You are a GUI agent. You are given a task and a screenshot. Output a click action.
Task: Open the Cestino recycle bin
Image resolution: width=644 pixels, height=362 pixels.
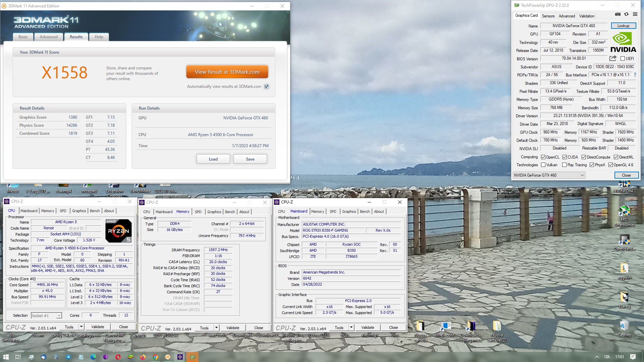pos(624,328)
